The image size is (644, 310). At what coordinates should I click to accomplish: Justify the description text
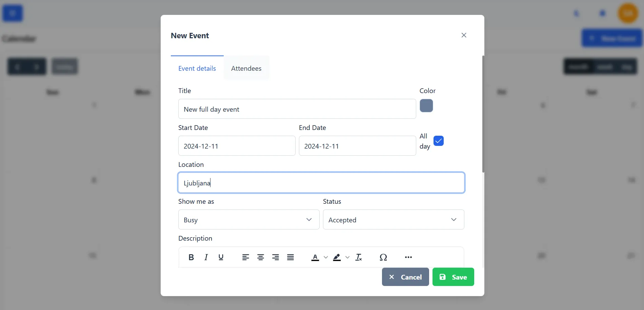pos(290,257)
